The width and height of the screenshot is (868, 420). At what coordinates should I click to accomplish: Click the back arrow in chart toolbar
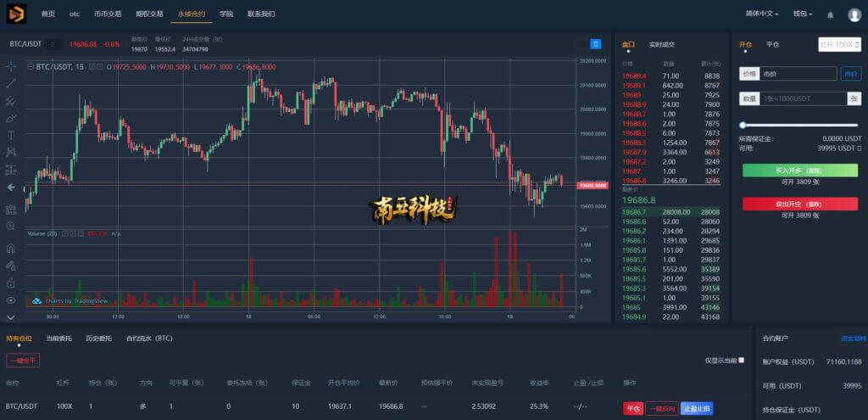tap(10, 188)
